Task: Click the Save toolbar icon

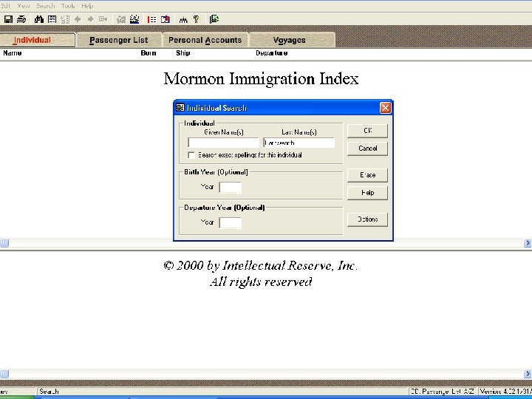Action: pos(8,19)
